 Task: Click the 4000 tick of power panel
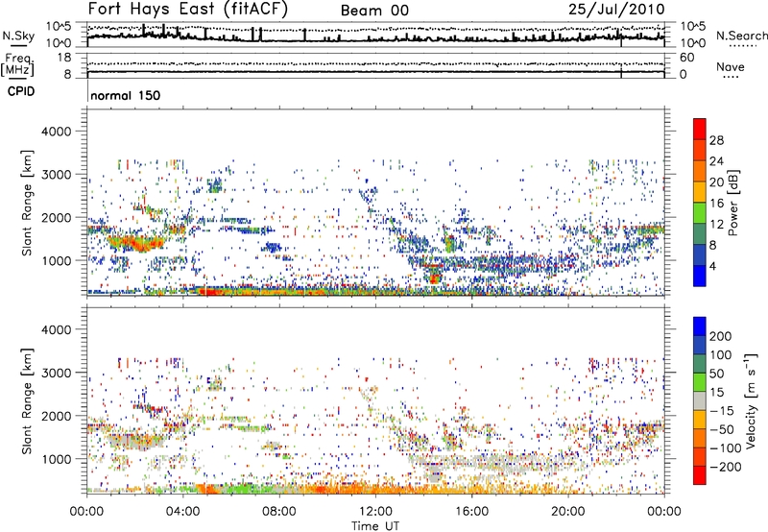56,132
